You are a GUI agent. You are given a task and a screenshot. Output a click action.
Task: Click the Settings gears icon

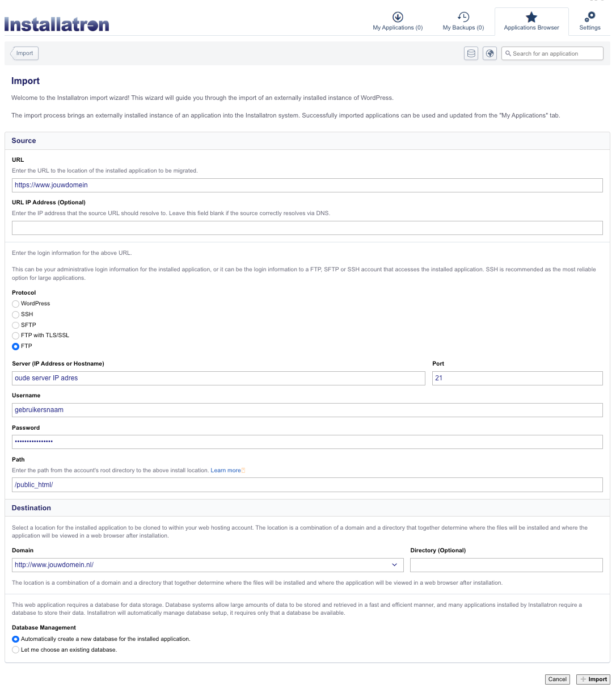(590, 17)
